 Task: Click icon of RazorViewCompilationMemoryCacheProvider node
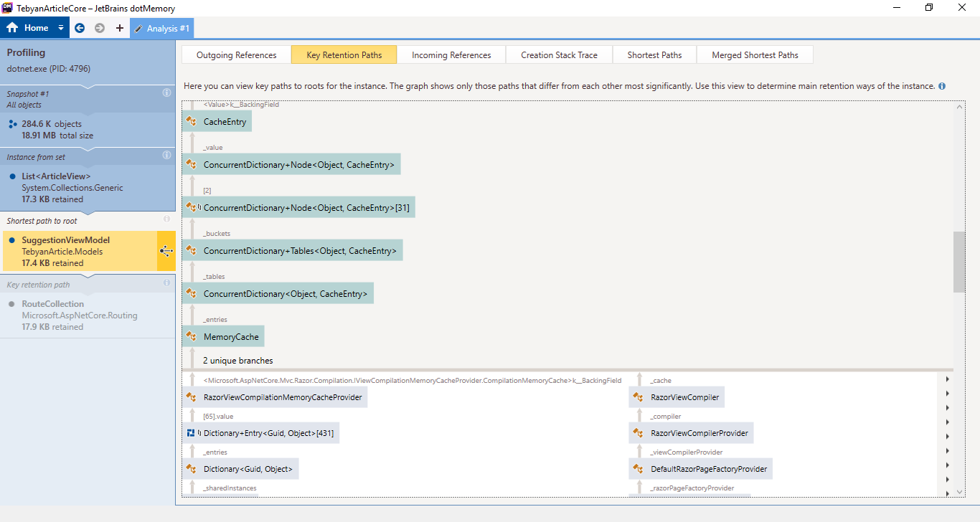191,397
